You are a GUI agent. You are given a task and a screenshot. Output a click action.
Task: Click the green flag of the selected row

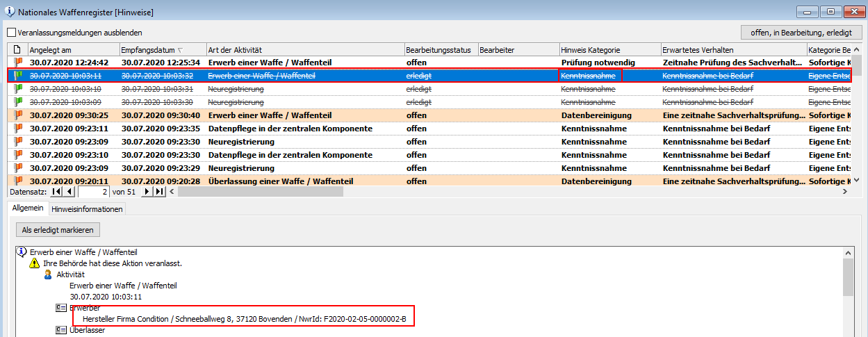(x=18, y=75)
